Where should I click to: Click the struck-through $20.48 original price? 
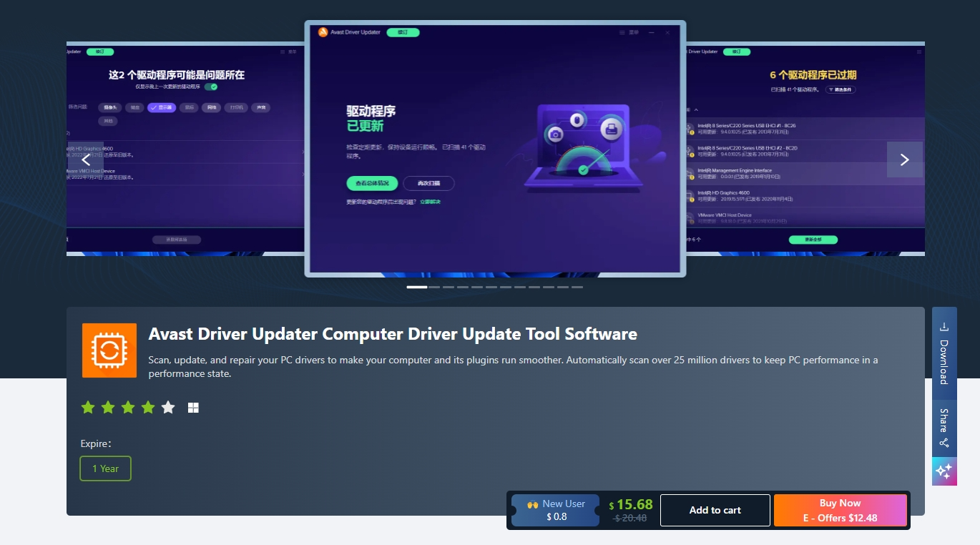point(631,519)
